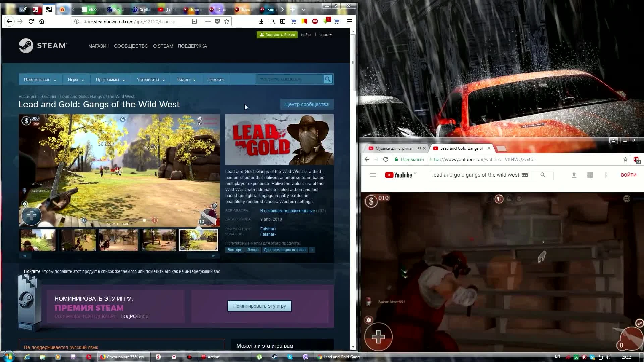This screenshot has height=362, width=644.
Task: Expand the 'Устройства' store menu
Action: [x=151, y=80]
